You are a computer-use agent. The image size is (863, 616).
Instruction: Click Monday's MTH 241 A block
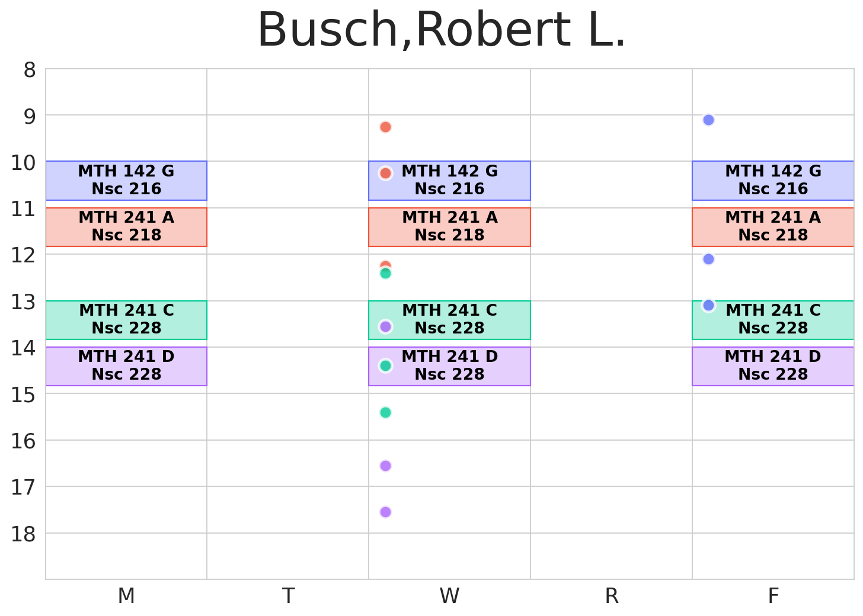point(126,226)
